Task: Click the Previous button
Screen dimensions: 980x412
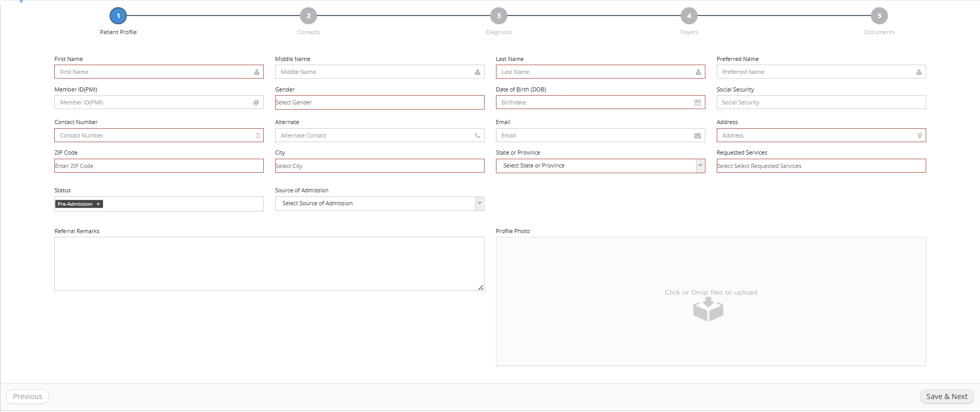Action: coord(27,396)
